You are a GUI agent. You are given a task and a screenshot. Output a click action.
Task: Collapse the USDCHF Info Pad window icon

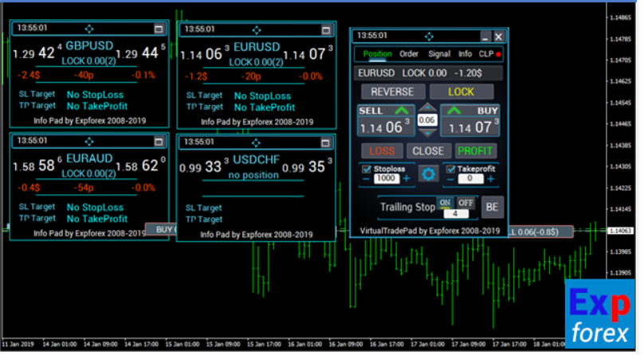[326, 142]
